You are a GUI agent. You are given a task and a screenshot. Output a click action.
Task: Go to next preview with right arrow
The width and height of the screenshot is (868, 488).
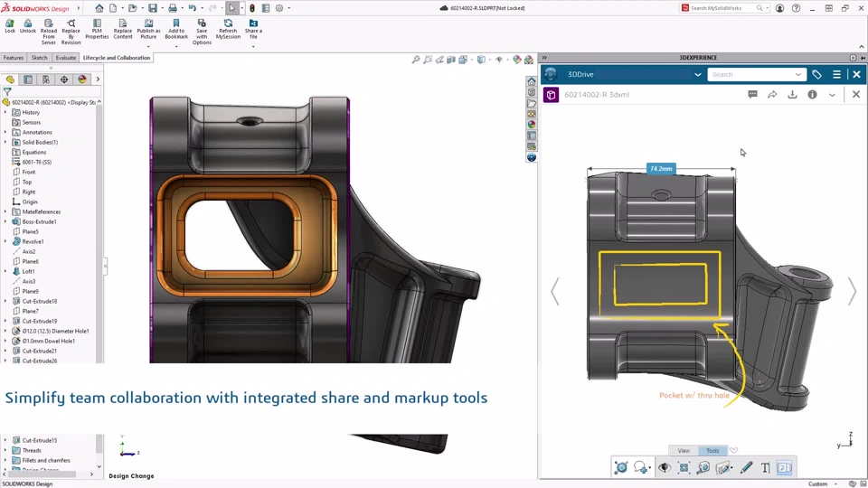click(x=852, y=291)
